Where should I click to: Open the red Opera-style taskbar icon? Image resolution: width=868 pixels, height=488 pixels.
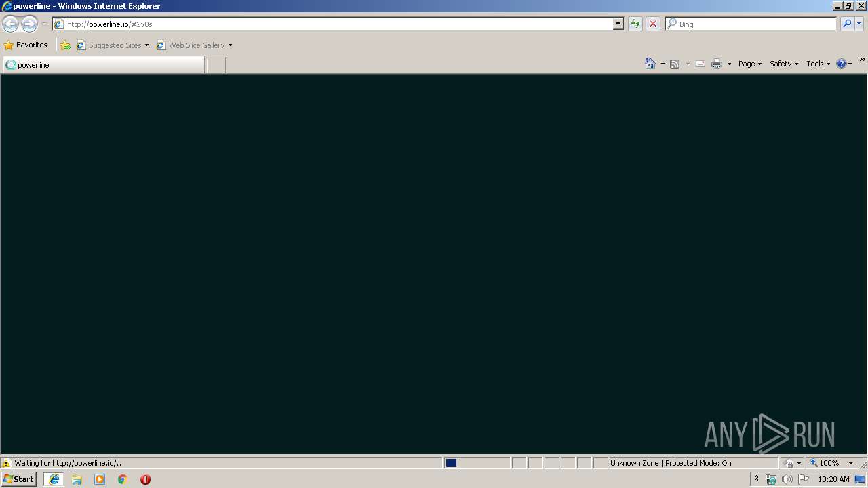tap(145, 479)
